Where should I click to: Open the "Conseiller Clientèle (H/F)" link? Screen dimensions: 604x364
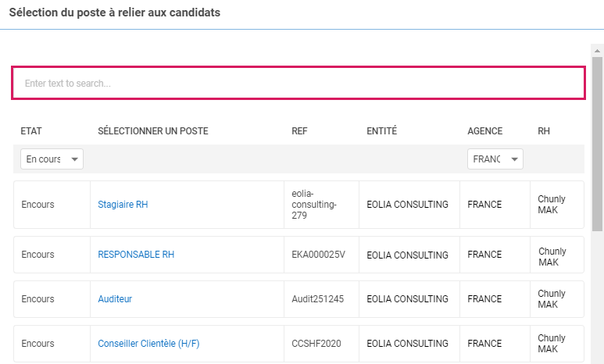tap(148, 344)
